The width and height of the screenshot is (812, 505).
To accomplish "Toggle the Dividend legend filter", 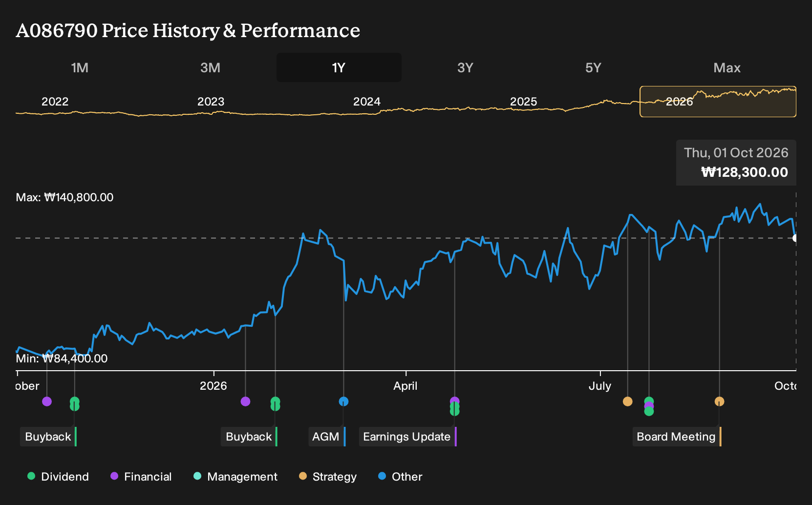I will 58,476.
